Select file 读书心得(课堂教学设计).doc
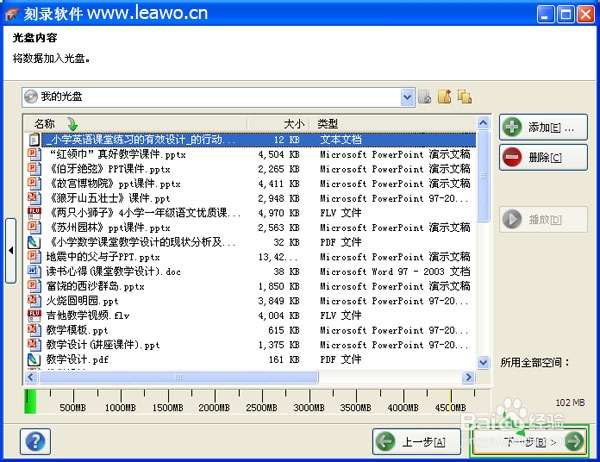The image size is (600, 462). 251,271
